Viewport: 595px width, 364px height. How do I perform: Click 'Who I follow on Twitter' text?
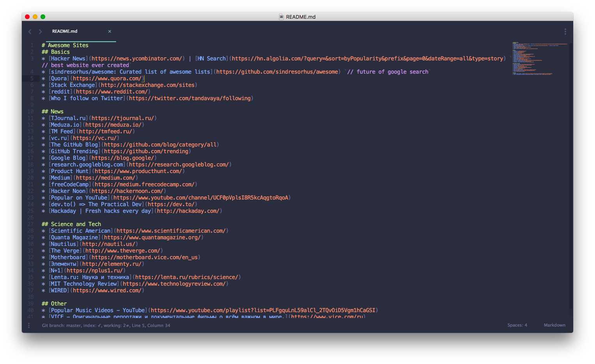(87, 98)
